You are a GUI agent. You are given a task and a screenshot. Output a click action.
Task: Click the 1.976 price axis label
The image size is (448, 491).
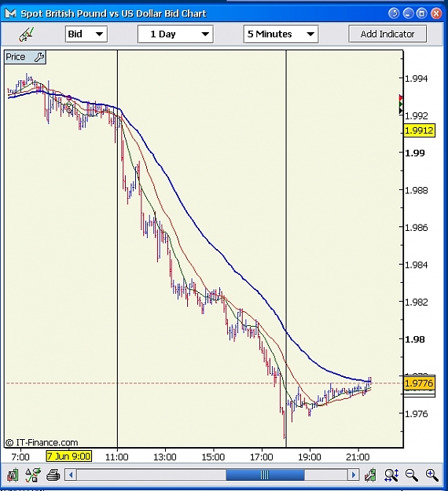coord(416,414)
